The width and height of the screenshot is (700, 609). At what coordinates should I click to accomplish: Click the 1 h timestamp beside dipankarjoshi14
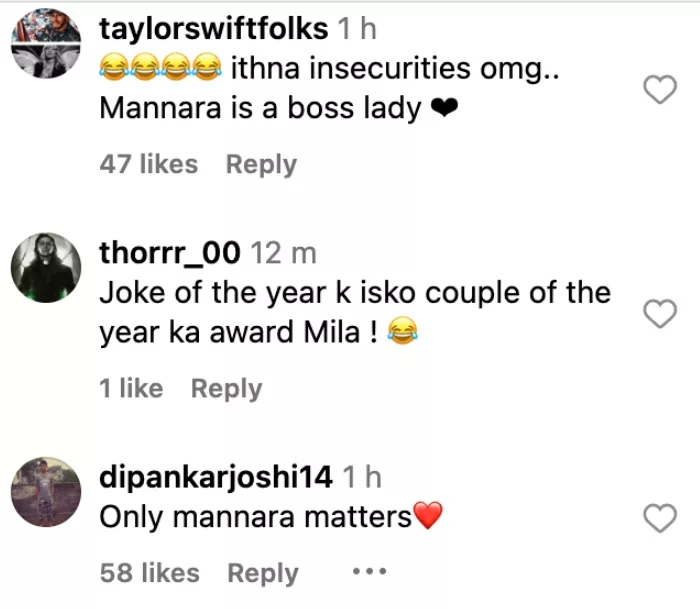pos(361,478)
